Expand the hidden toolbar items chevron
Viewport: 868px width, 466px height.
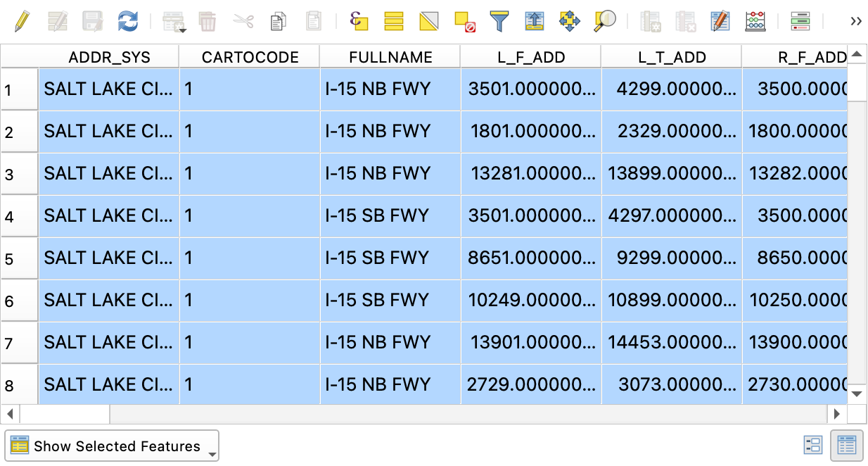856,21
